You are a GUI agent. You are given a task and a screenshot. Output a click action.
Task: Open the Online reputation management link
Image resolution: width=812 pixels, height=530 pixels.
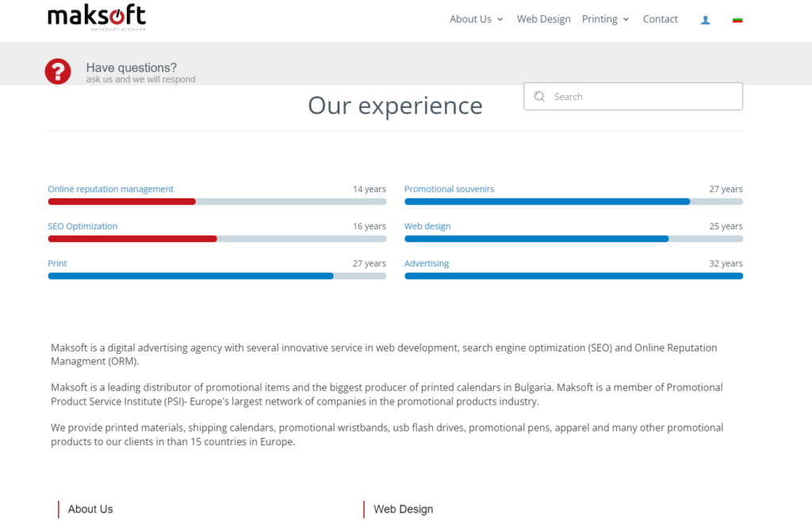110,189
